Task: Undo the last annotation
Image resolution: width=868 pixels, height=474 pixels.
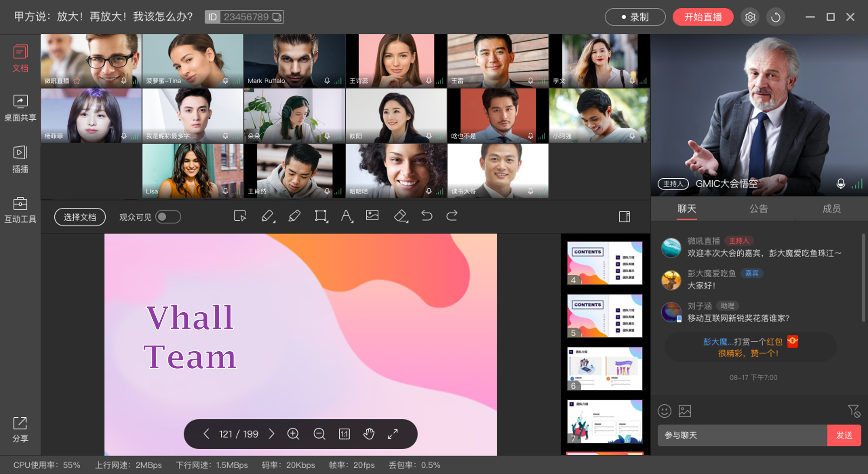Action: 427,216
